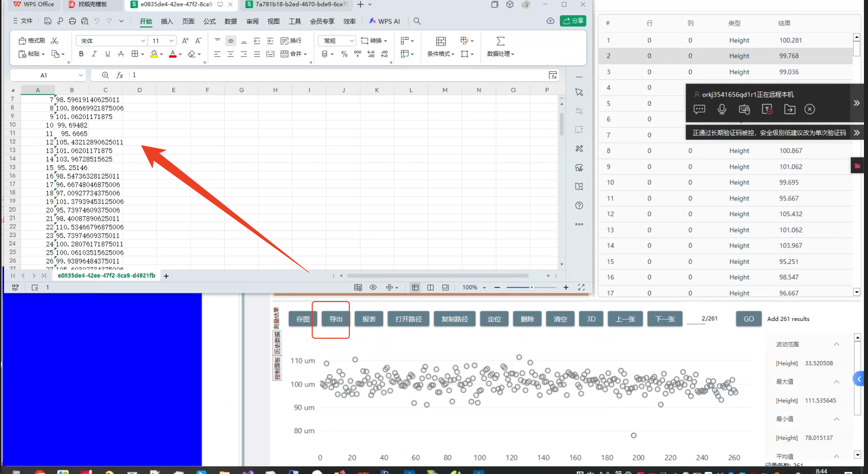Toggle bold text formatting

click(x=81, y=54)
